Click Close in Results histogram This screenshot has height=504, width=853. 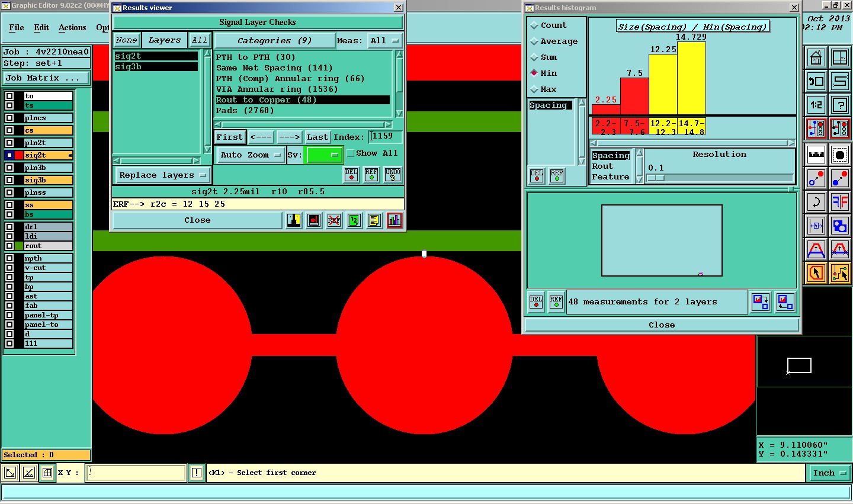click(x=662, y=325)
